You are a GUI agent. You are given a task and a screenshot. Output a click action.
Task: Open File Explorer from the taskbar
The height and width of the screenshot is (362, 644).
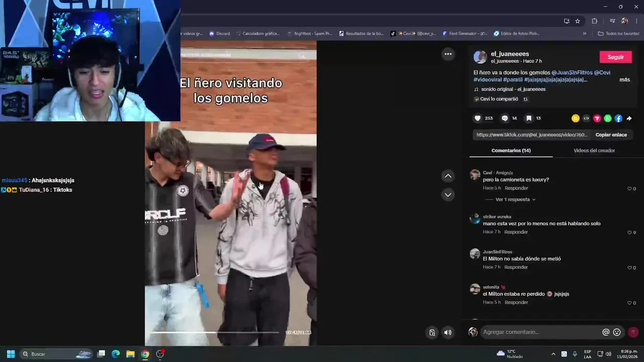point(130,354)
